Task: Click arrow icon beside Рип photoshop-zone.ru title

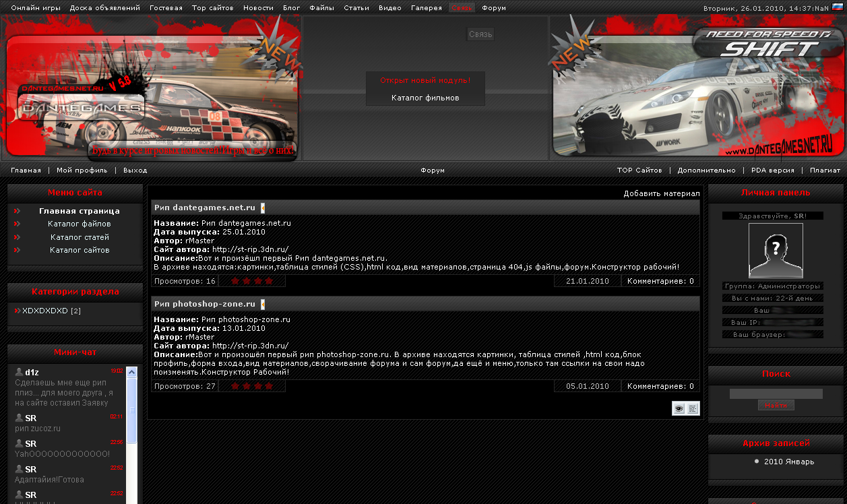Action: [x=263, y=305]
